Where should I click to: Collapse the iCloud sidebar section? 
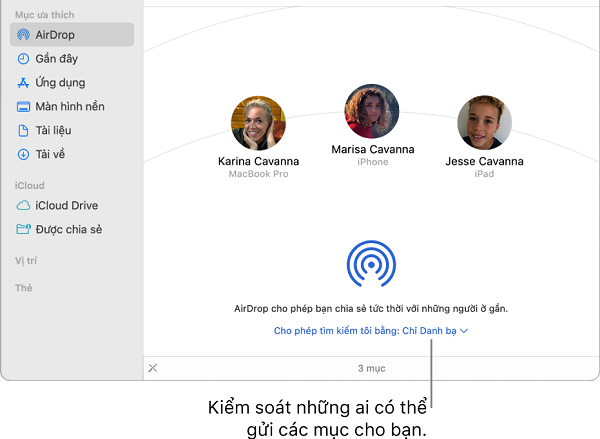(29, 186)
